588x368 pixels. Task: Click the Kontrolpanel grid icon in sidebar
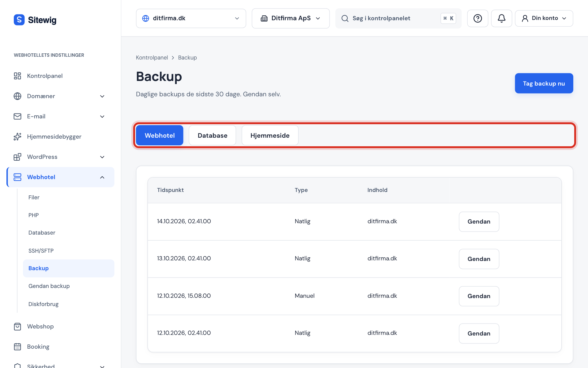point(17,76)
